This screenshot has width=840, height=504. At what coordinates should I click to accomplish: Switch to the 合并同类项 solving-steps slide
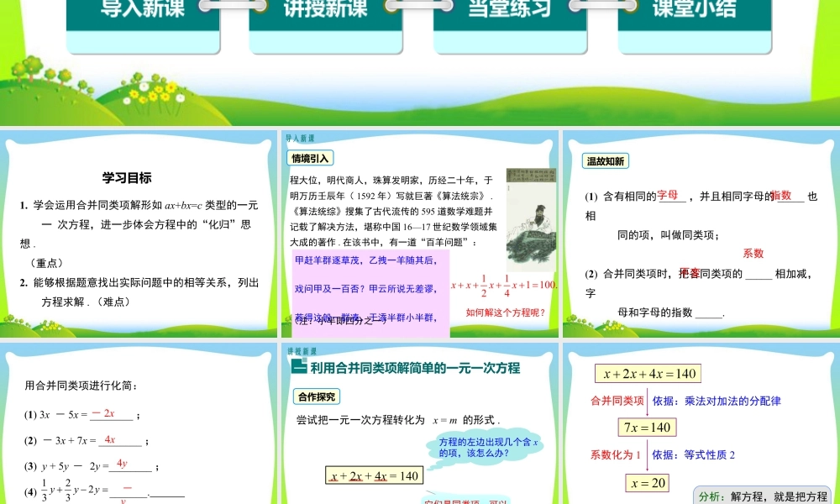coord(701,420)
